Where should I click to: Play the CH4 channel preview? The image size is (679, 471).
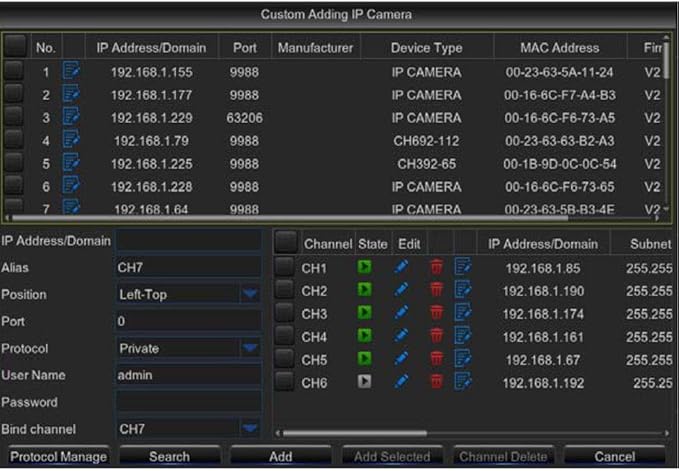365,336
